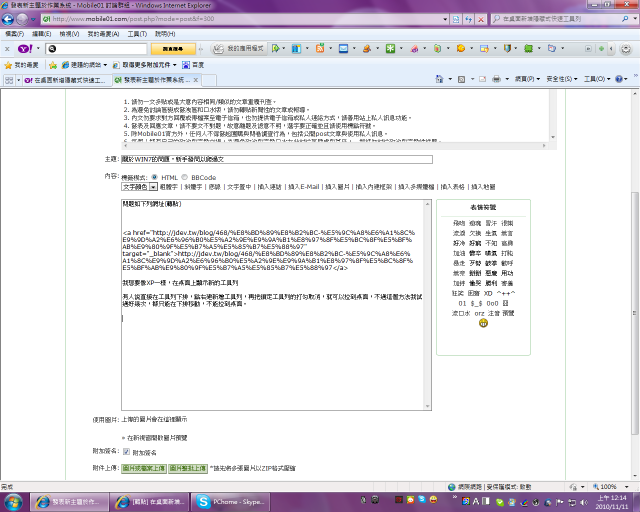
Task: Insert the 'XD' emoticon
Action: (x=488, y=294)
